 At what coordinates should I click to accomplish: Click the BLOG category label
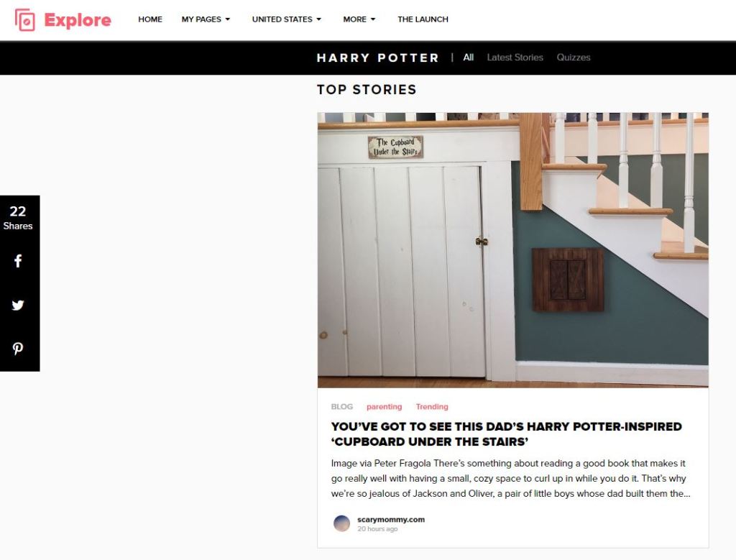point(341,407)
